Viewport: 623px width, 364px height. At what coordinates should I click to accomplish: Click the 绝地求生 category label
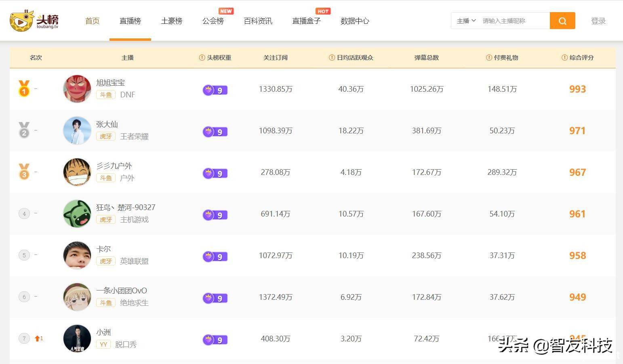(x=135, y=303)
